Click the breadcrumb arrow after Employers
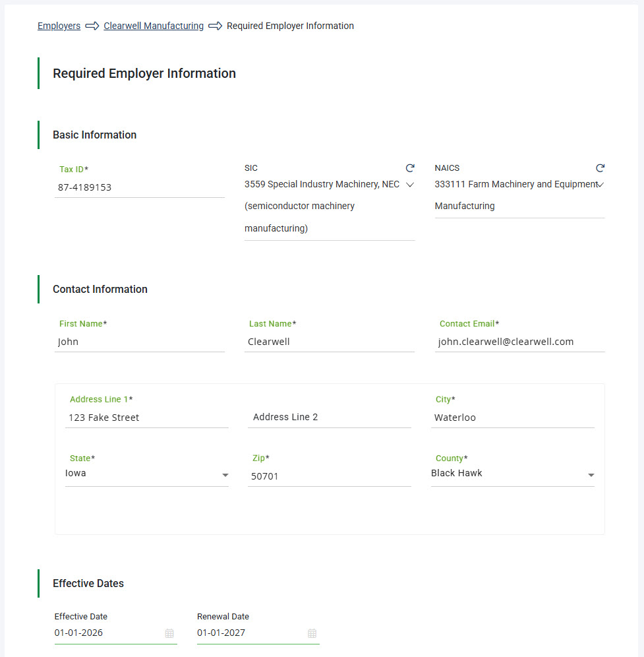 91,26
